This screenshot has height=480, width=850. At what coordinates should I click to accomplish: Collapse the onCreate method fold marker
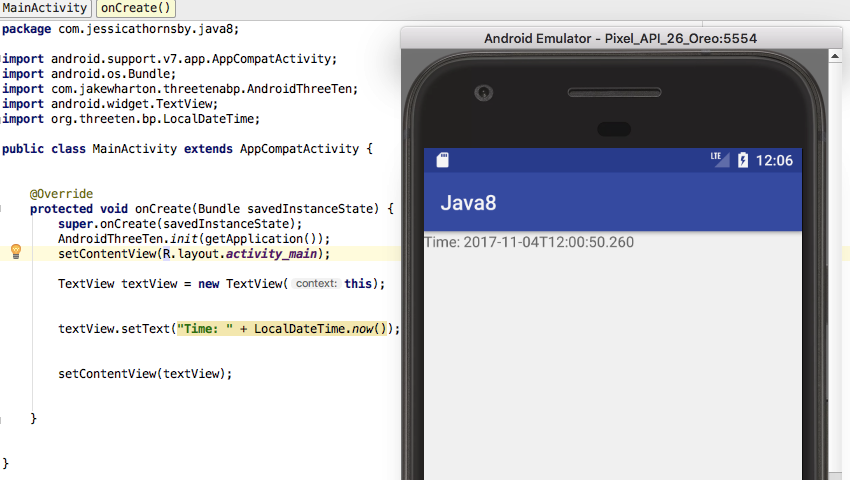[x=2, y=209]
